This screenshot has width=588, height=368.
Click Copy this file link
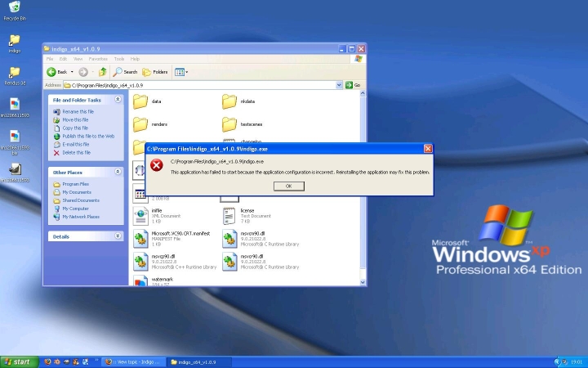pos(75,128)
